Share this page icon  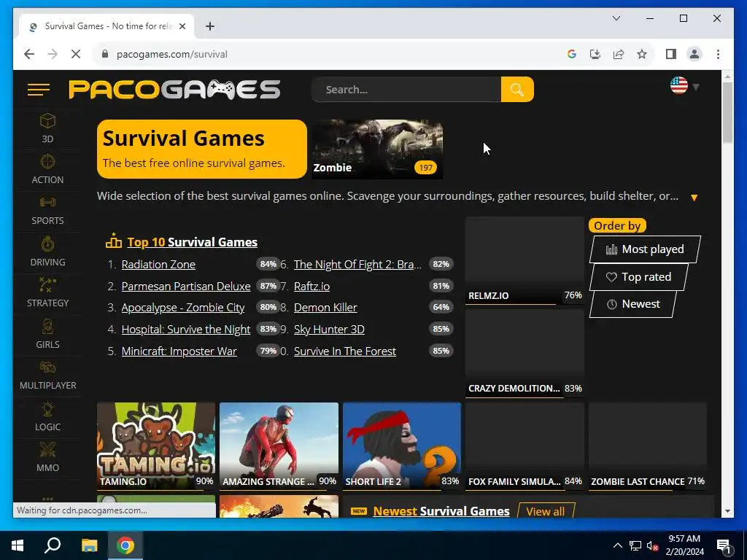(619, 54)
